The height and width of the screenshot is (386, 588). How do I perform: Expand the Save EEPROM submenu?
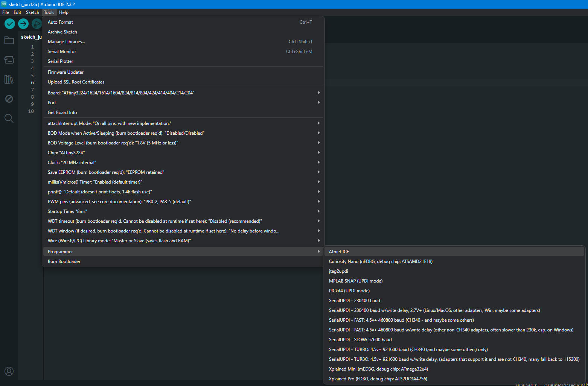[183, 172]
